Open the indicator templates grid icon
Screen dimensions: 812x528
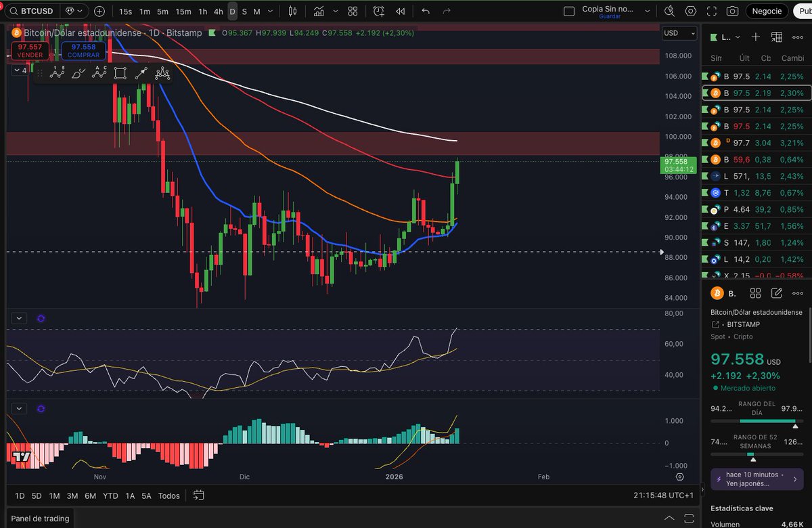353,11
